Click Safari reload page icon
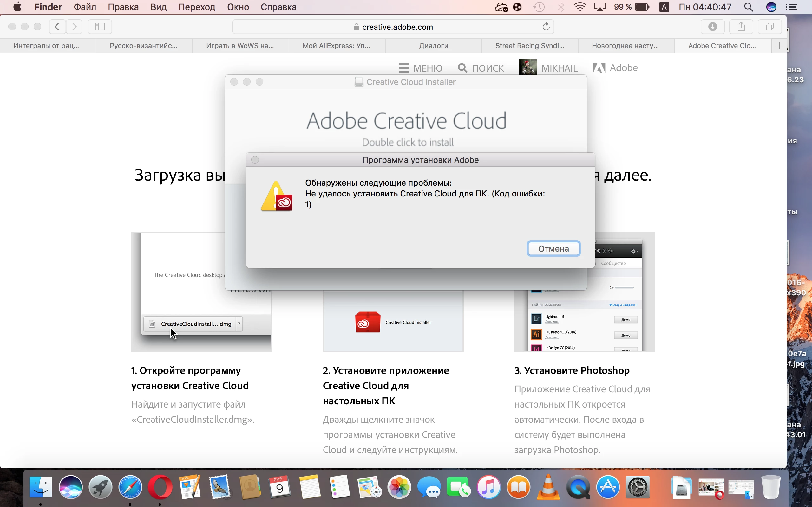The image size is (812, 507). 546,27
